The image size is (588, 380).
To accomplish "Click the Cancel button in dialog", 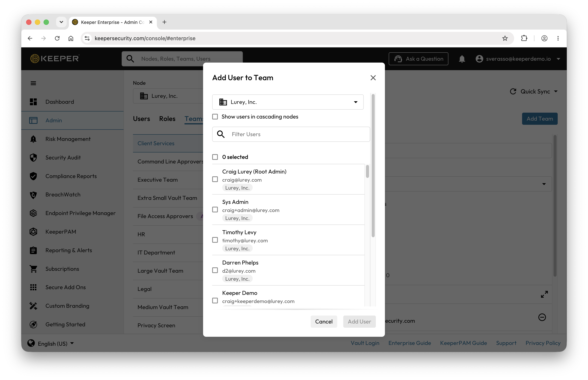I will [324, 322].
